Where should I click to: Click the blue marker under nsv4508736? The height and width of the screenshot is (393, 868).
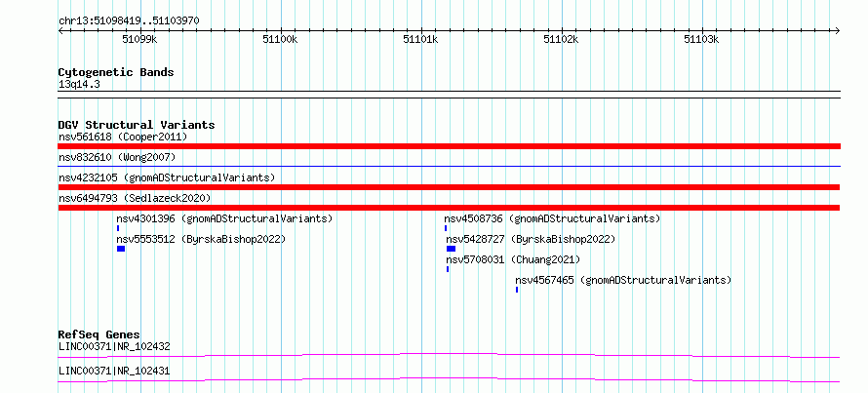pos(446,228)
